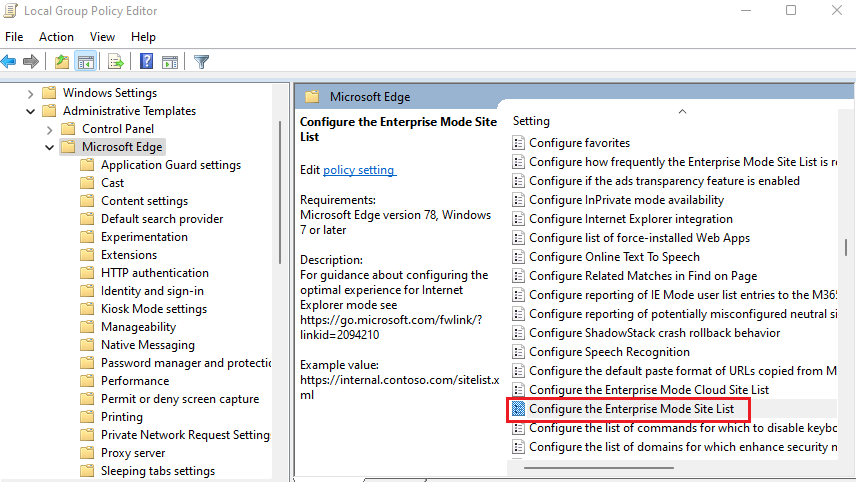The image size is (856, 482).
Task: Click the Back arrow toolbar icon
Action: click(x=9, y=62)
